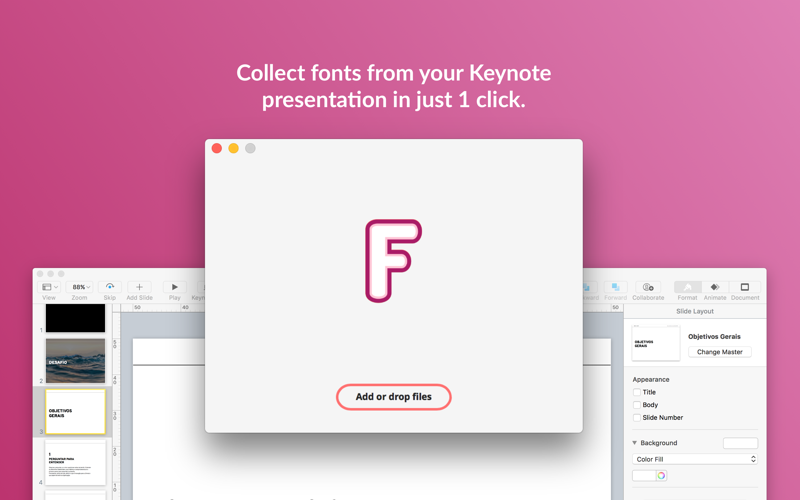Click the Add or drop files button

tap(393, 397)
